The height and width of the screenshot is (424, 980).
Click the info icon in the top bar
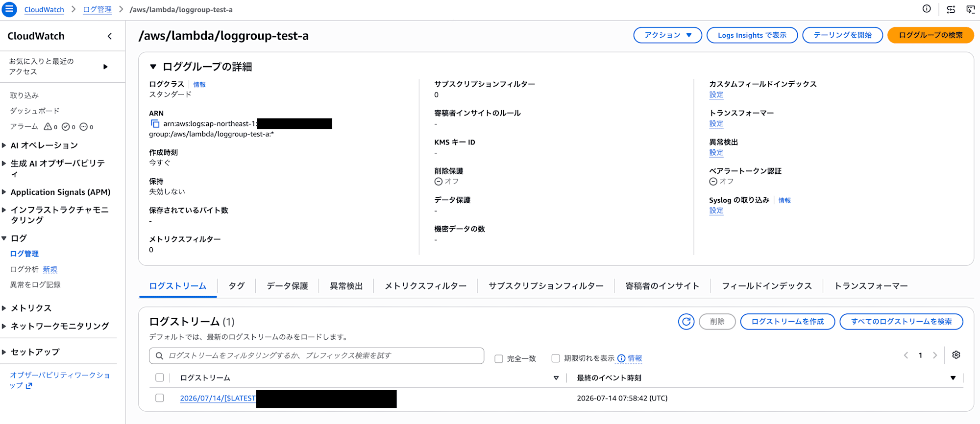point(927,9)
